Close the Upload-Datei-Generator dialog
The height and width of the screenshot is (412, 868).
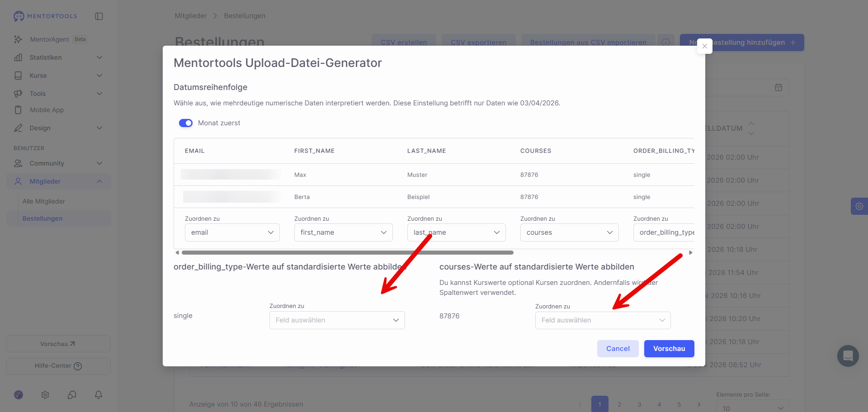click(705, 46)
